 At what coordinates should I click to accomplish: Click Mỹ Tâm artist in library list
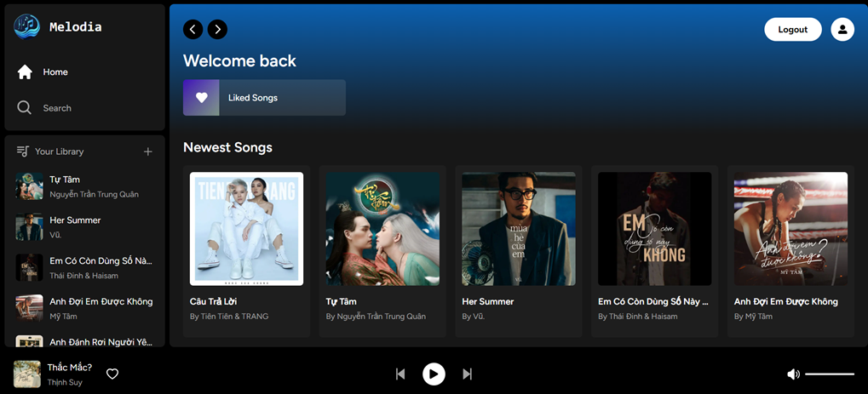click(63, 317)
